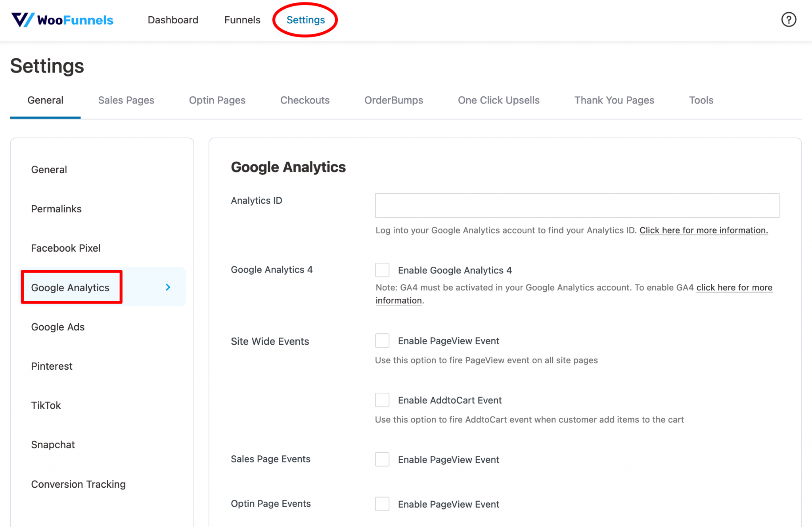812x527 pixels.
Task: Click inside the Analytics ID field
Action: tap(576, 205)
